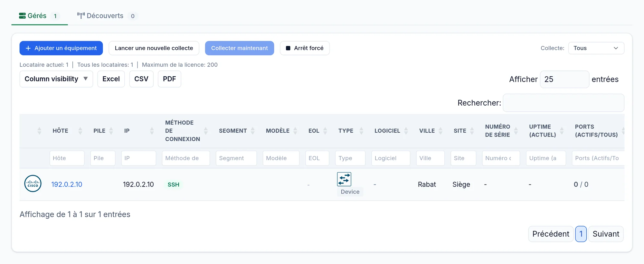Sort by Uptime (actuel) arrows
The height and width of the screenshot is (264, 644).
[562, 131]
